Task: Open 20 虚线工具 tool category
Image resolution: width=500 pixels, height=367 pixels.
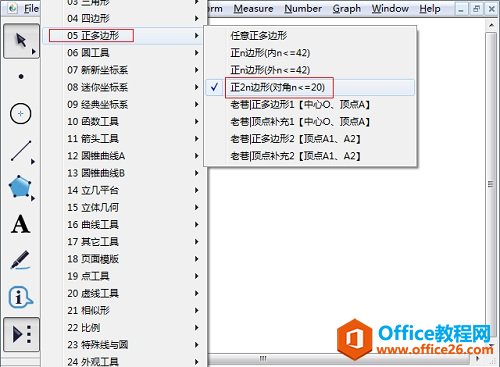Action: click(x=124, y=294)
